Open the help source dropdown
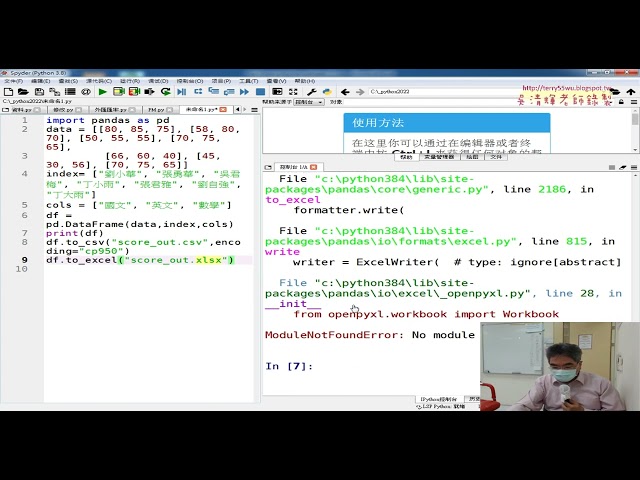Screen dimensions: 640x480 (x=309, y=102)
